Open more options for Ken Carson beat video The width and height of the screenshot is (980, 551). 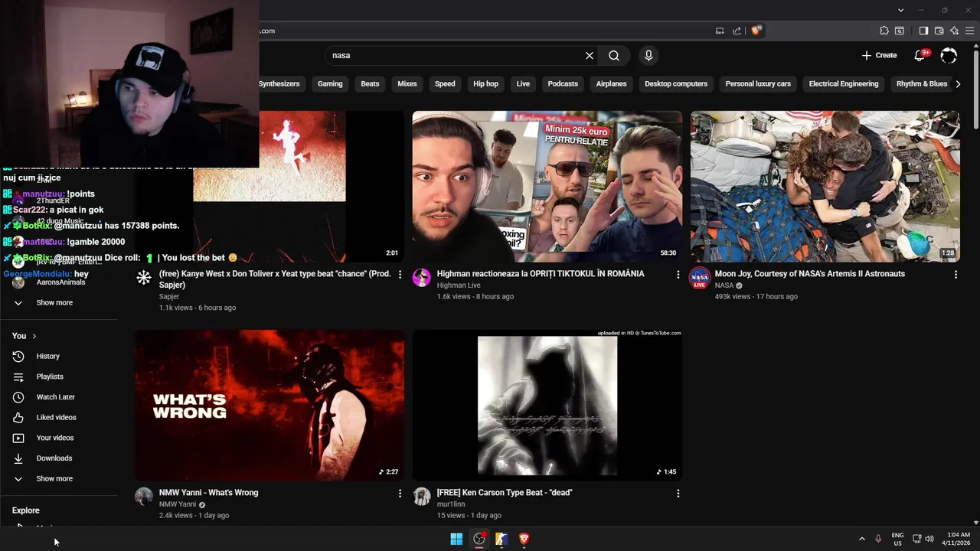pyautogui.click(x=678, y=494)
